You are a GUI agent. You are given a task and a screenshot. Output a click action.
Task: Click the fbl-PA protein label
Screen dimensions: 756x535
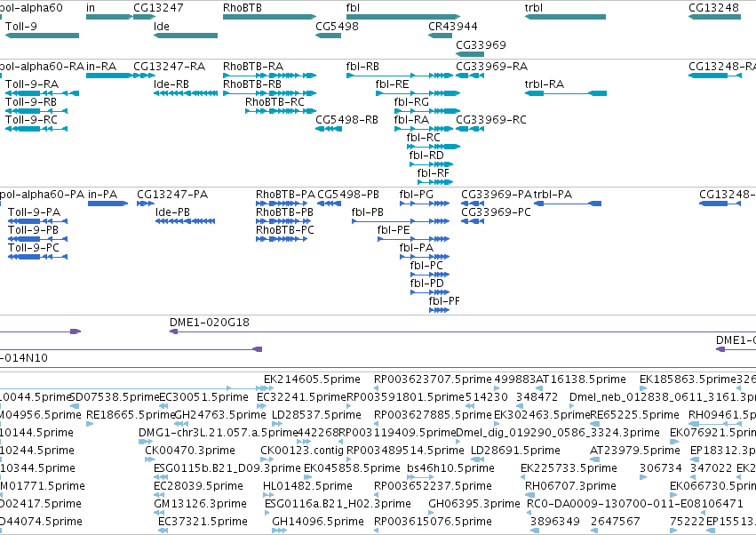coord(417,248)
